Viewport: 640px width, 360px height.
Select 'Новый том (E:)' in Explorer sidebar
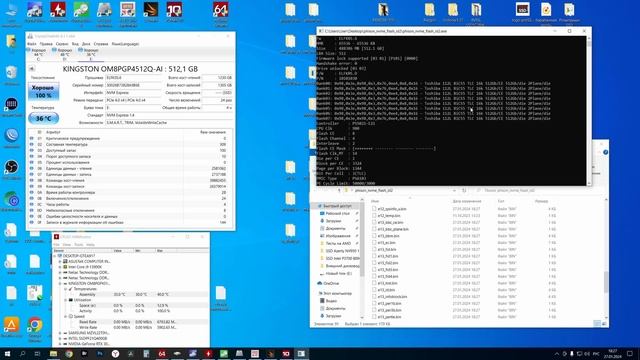coord(338,273)
